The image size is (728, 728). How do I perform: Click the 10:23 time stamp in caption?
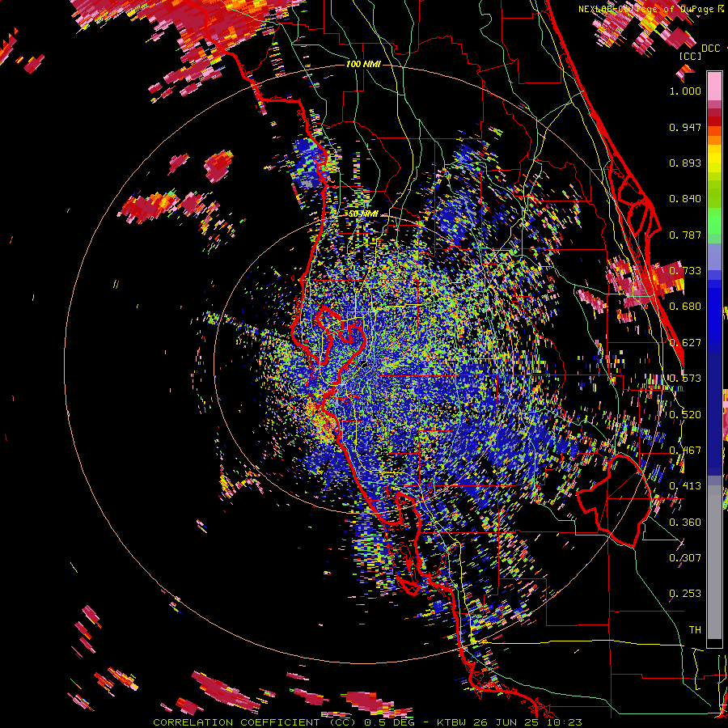click(x=564, y=722)
